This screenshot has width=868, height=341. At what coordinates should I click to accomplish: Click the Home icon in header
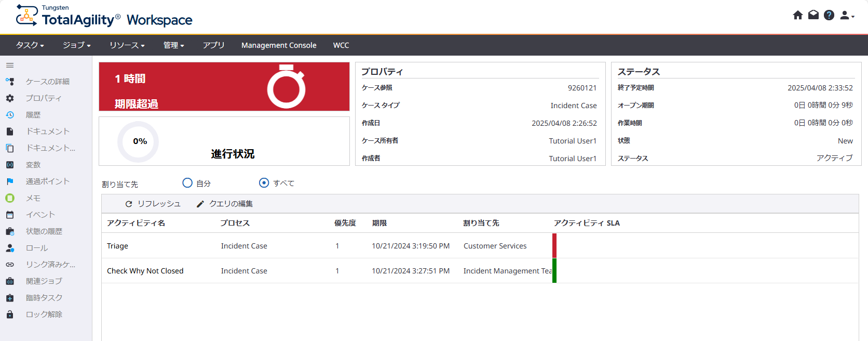(798, 15)
